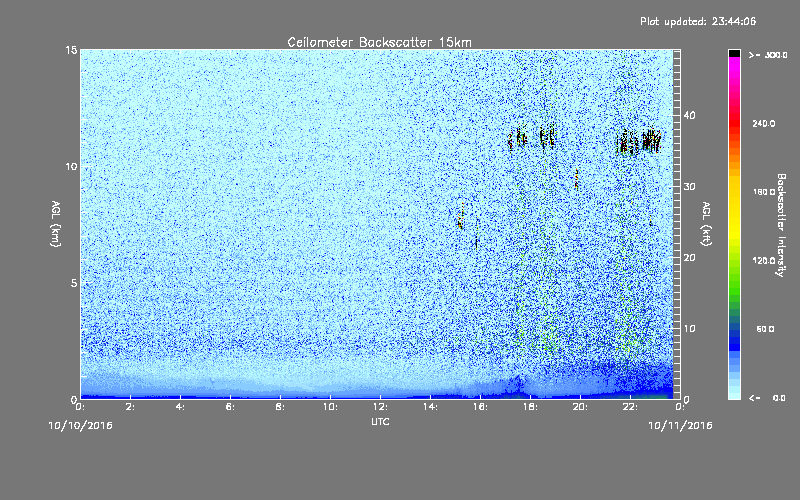The image size is (800, 500).
Task: Click the "2:" hour tick on UTC axis
Action: 131,407
